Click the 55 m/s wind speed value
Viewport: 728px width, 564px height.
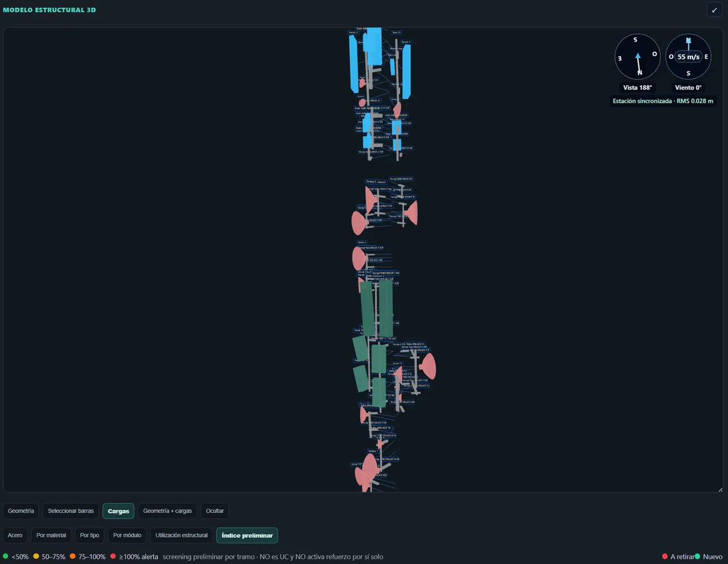point(688,57)
